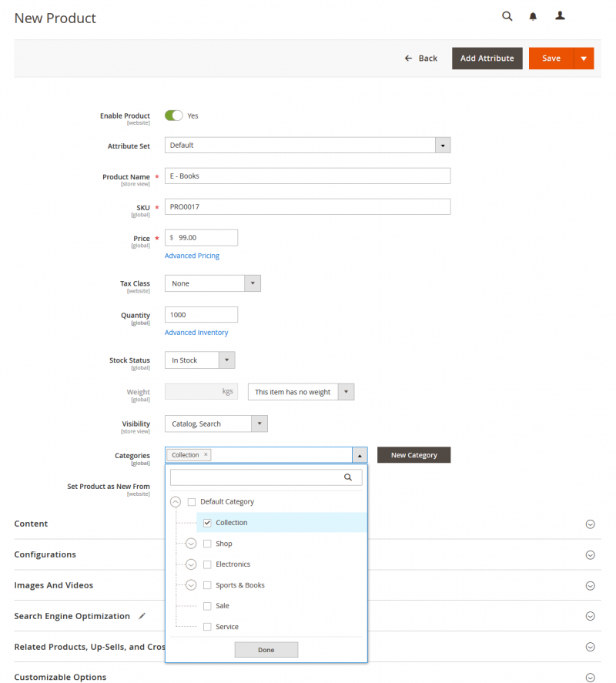The image size is (616, 683).
Task: Click the Images And Videos heading
Action: tap(54, 585)
